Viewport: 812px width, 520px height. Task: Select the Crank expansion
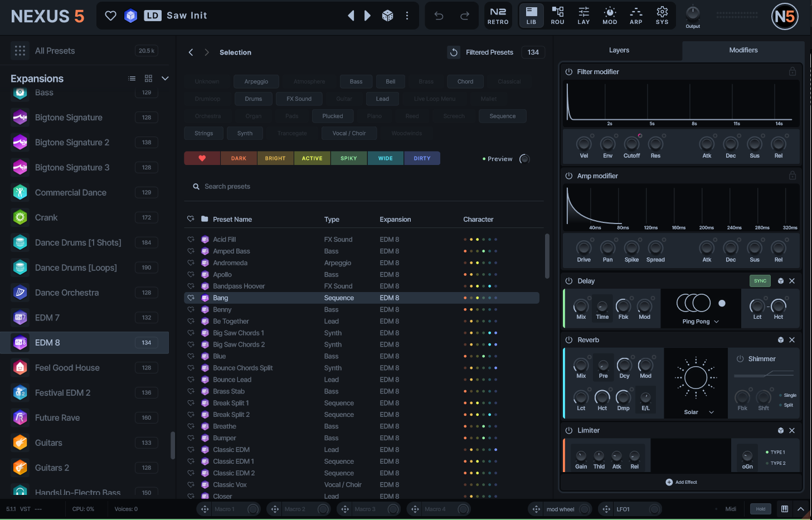[x=84, y=217]
